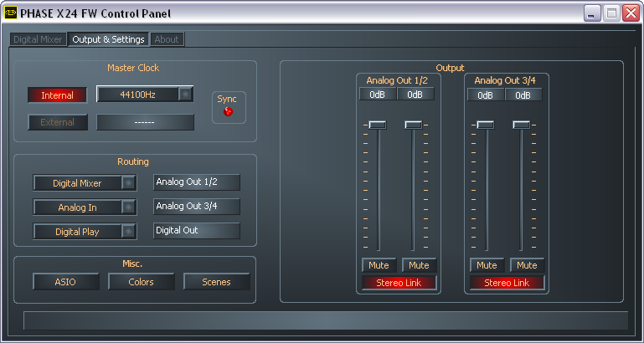Switch to the Digital Mixer tab
Viewport: 644px width, 343px height.
pos(38,39)
